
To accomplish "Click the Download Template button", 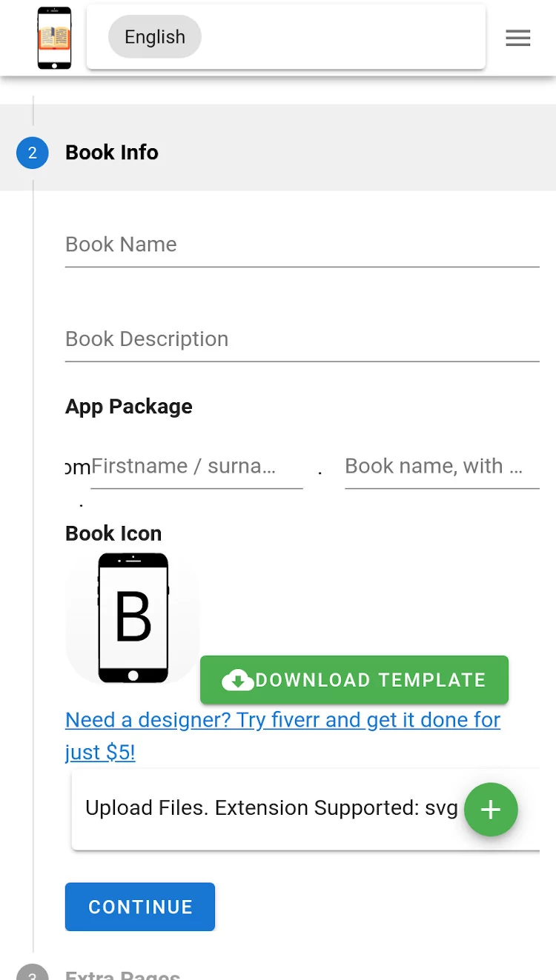I will point(354,680).
